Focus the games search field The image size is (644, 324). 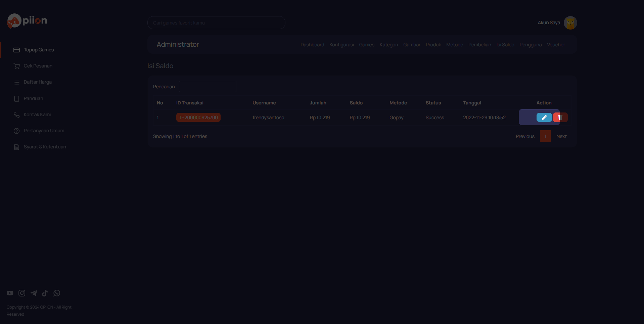tap(216, 22)
